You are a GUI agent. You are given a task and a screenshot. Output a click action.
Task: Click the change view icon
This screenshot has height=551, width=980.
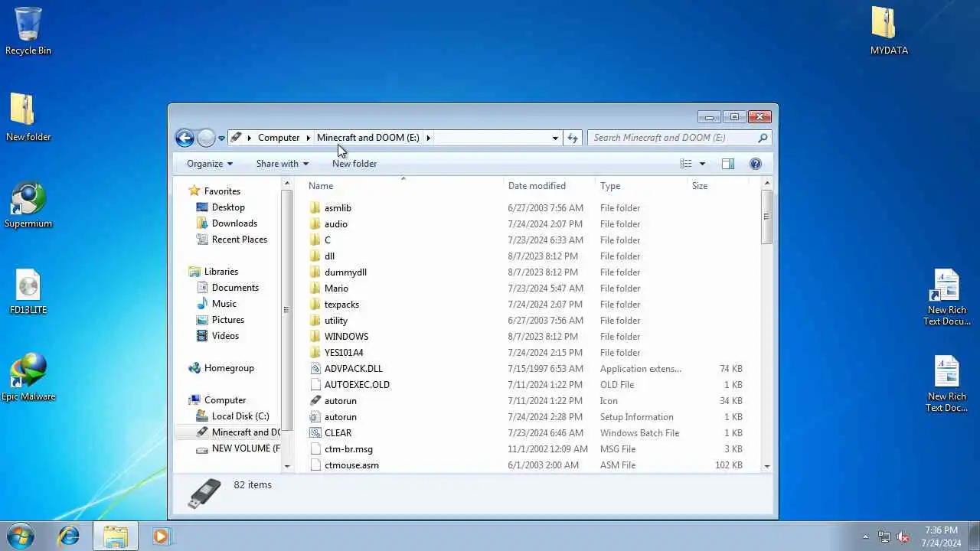pos(686,164)
